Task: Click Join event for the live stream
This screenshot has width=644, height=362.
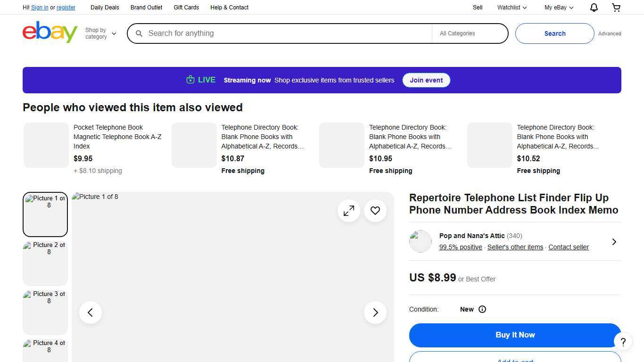Action: (x=426, y=80)
